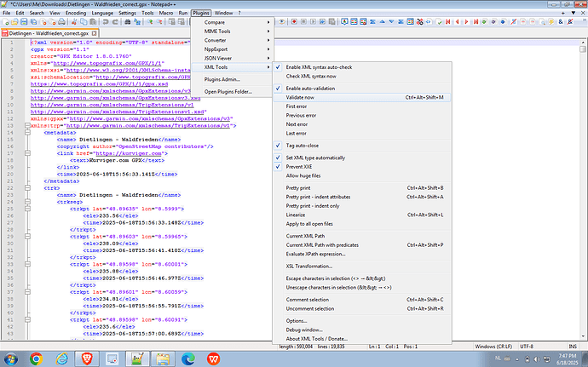Close the Dietlingen gpx document tab
588x367 pixels.
click(94, 33)
